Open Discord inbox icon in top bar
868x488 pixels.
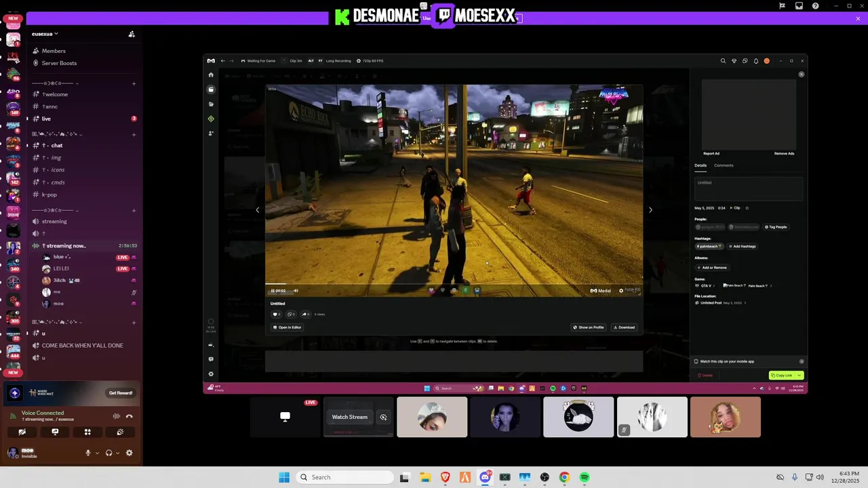coord(799,6)
